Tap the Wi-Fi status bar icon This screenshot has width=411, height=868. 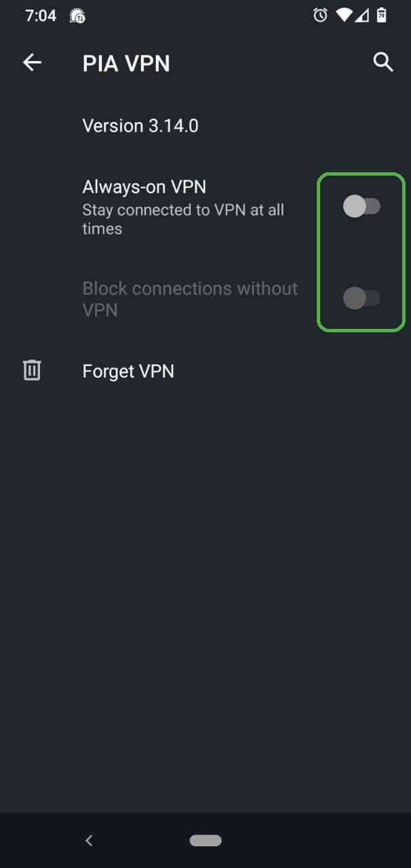click(345, 15)
